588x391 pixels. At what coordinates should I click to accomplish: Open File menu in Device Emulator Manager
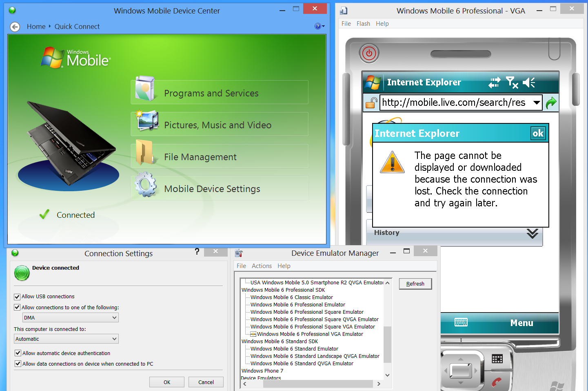(241, 266)
